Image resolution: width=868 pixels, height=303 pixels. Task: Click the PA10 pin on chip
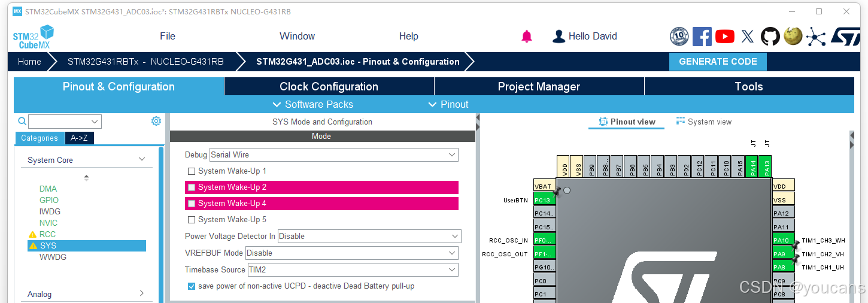pos(783,241)
